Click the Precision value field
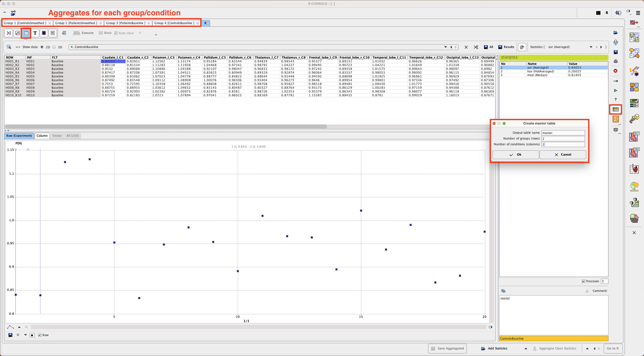The height and width of the screenshot is (356, 644). pyautogui.click(x=604, y=281)
